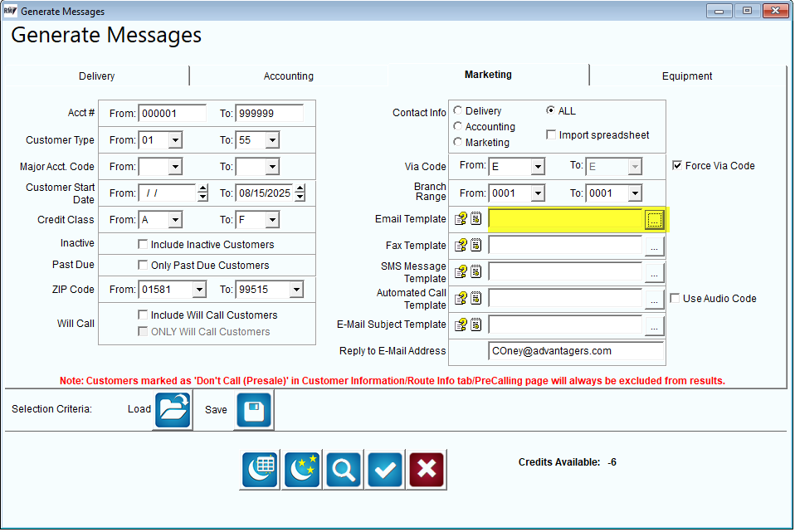The image size is (795, 532).
Task: Uncheck the Force Via Code checkbox
Action: coord(677,166)
